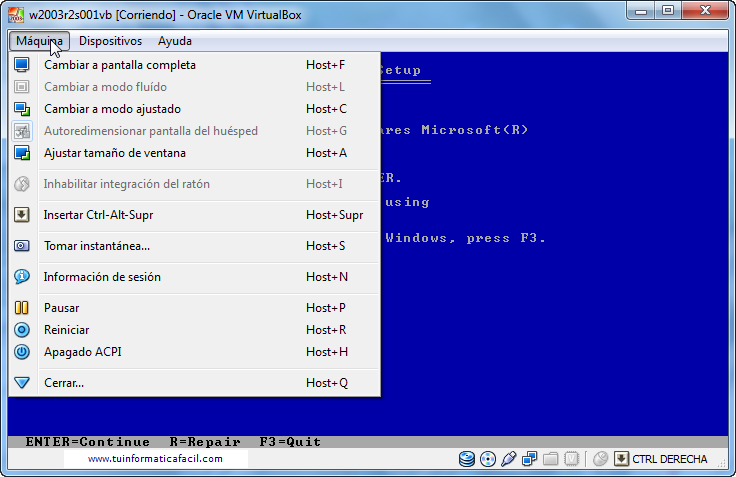The width and height of the screenshot is (736, 477).
Task: Click the yellow pause icon
Action: 22,308
